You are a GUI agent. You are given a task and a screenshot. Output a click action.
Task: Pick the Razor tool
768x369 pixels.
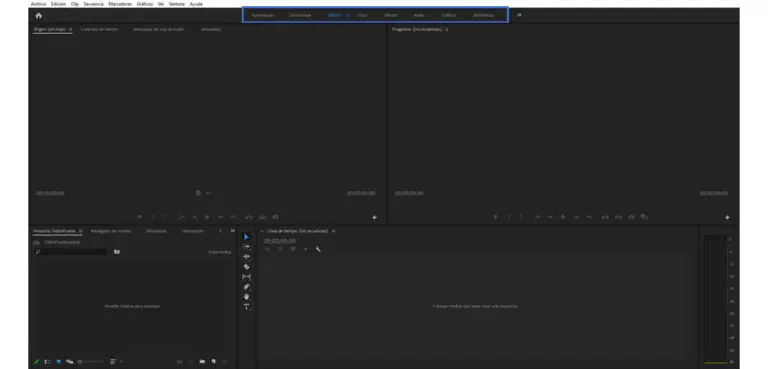[x=246, y=267]
